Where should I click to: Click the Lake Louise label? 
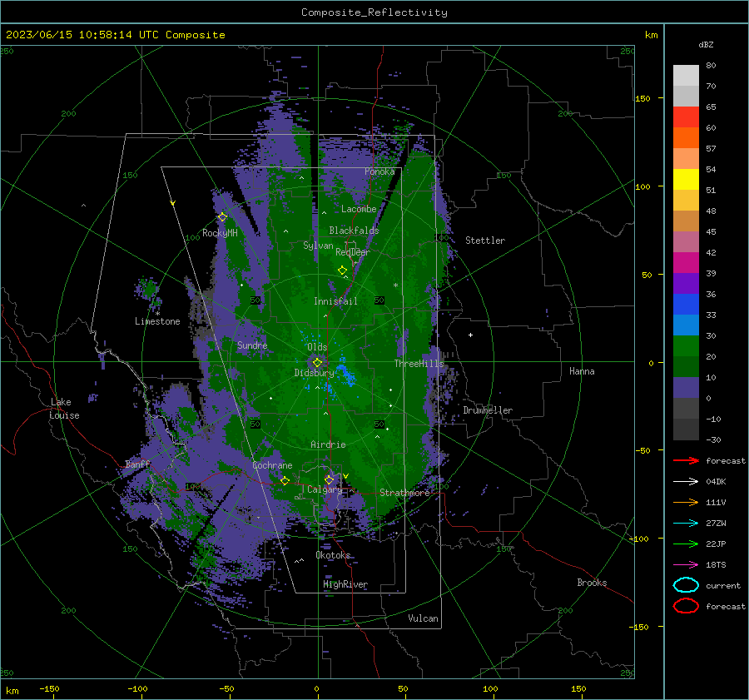point(64,409)
